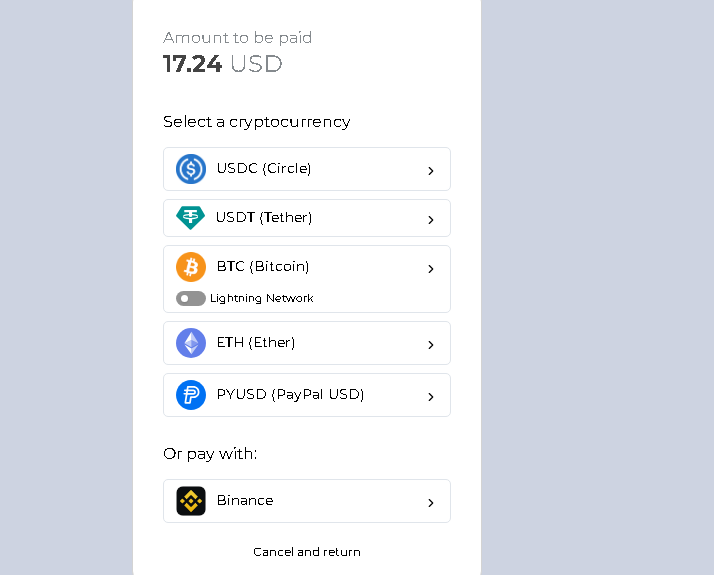714x575 pixels.
Task: Pay with Binance option
Action: click(245, 500)
